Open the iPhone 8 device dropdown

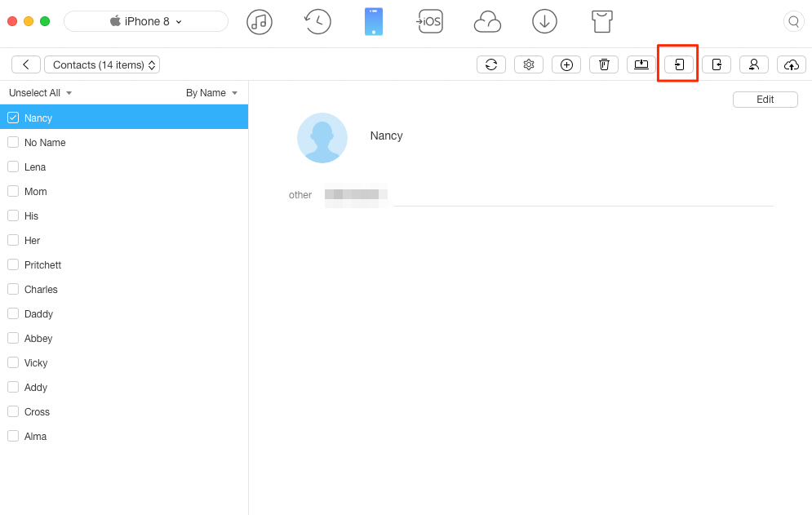point(146,21)
